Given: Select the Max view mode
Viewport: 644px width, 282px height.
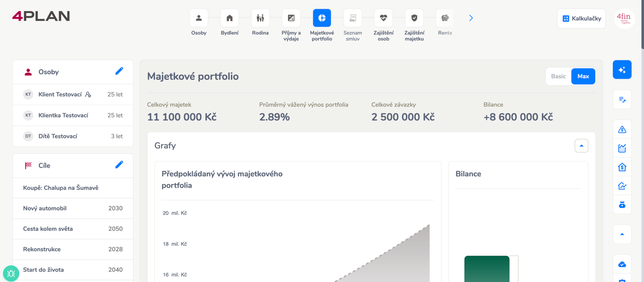Looking at the screenshot, I should click(583, 76).
